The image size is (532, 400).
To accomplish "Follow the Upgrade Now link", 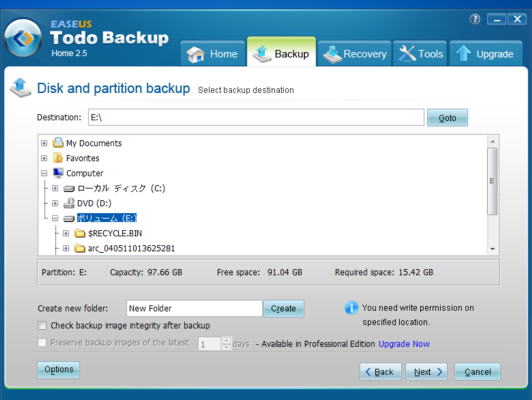I will [404, 344].
